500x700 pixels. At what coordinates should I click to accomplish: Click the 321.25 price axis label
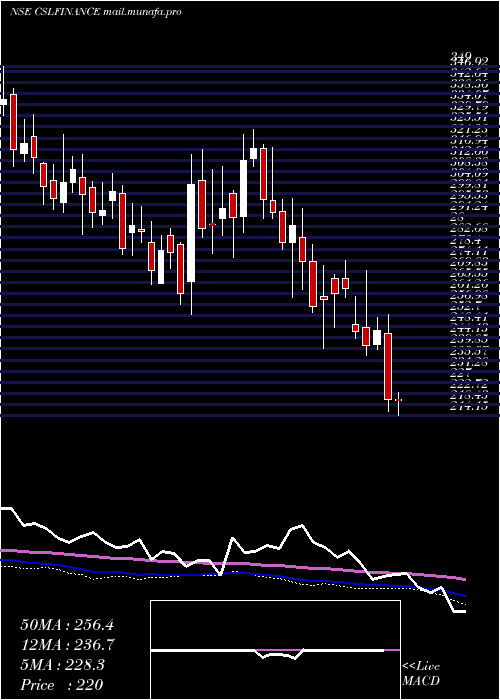tap(469, 129)
